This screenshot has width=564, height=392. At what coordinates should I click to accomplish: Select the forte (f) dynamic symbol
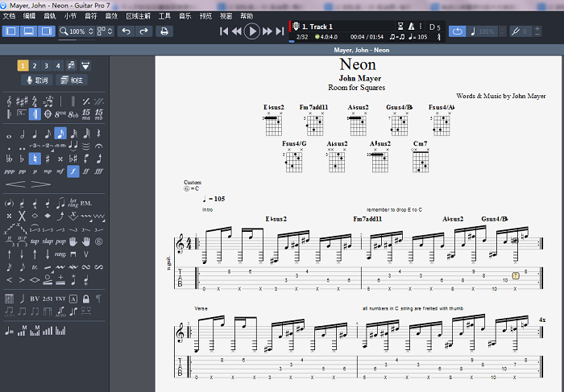(x=73, y=171)
